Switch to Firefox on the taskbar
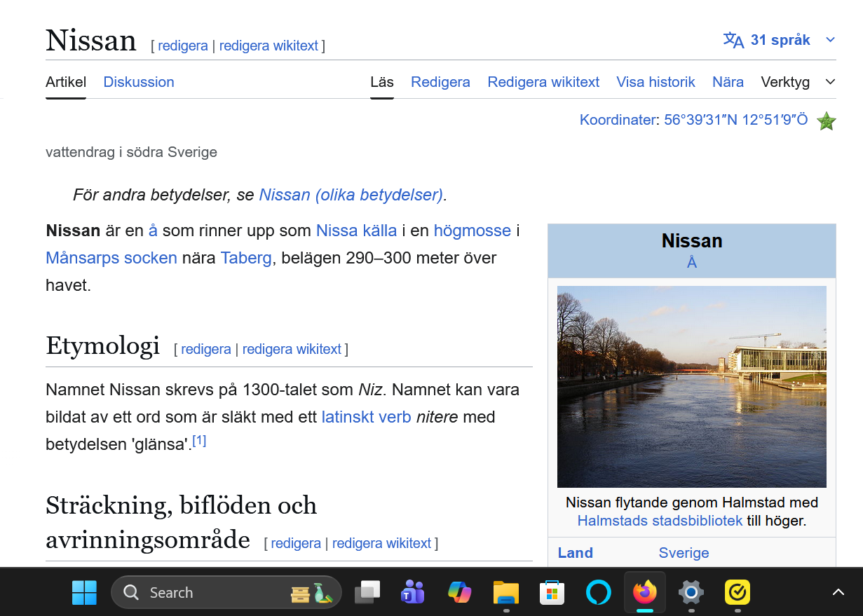The width and height of the screenshot is (863, 616). (x=645, y=593)
